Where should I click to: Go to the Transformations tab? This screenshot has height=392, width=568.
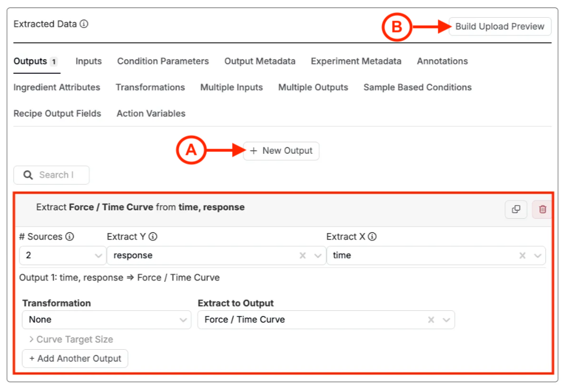pos(150,87)
